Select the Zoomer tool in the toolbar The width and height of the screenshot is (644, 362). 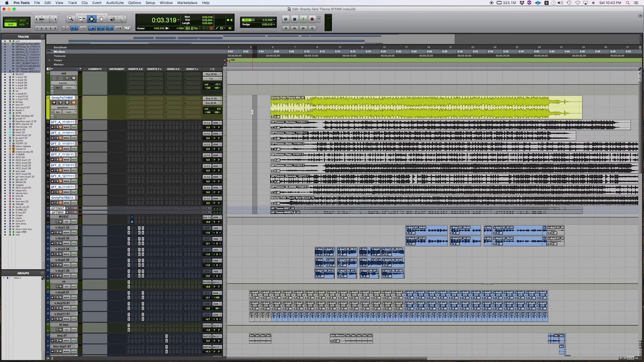point(70,19)
